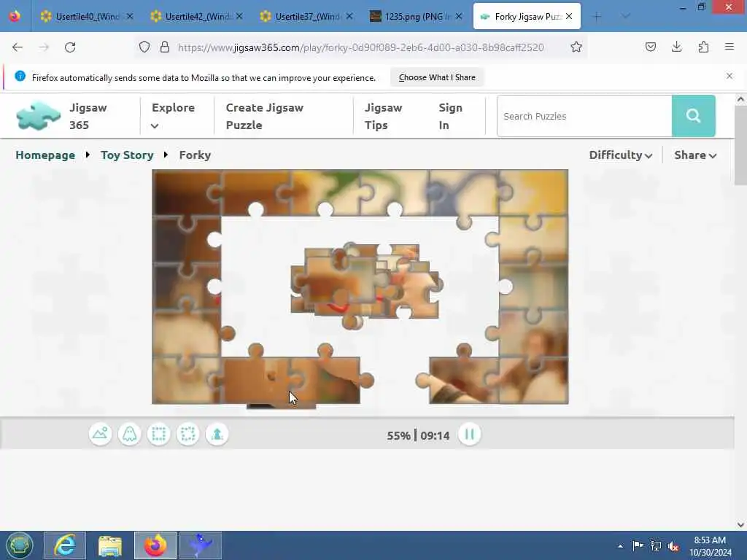Image resolution: width=747 pixels, height=560 pixels.
Task: Click the loose puzzle pieces pile
Action: [x=365, y=286]
